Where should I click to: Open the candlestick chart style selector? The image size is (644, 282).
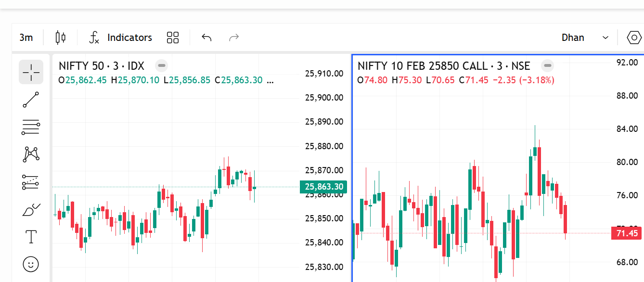[60, 38]
